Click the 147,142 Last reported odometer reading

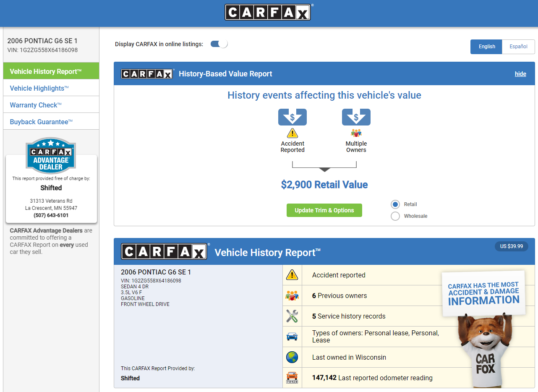pos(372,378)
